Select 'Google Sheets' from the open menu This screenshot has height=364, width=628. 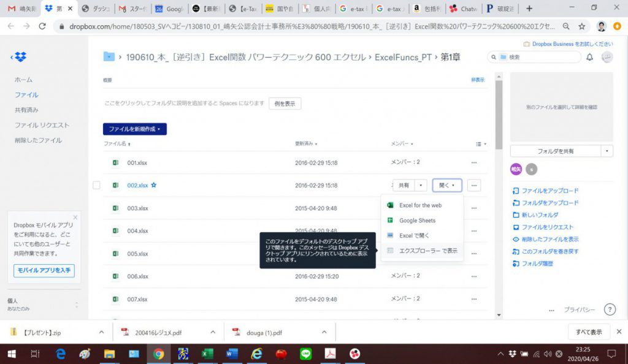tap(417, 221)
